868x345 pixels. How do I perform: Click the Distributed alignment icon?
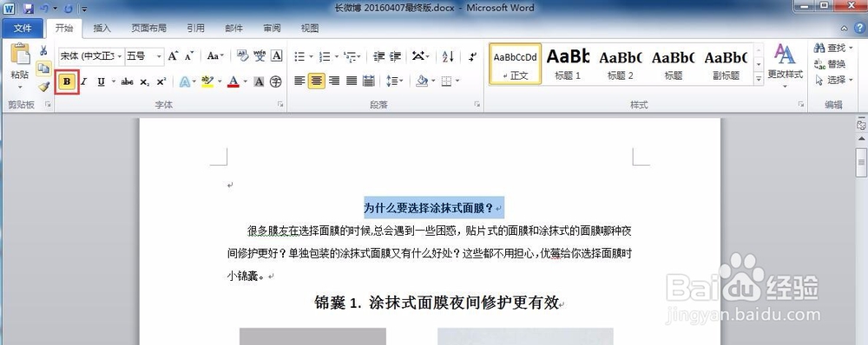pos(369,81)
